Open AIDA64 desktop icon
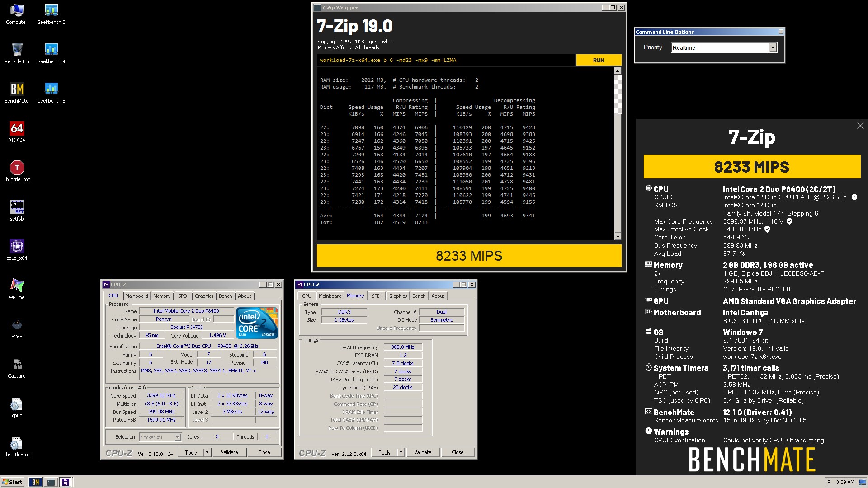 (17, 132)
